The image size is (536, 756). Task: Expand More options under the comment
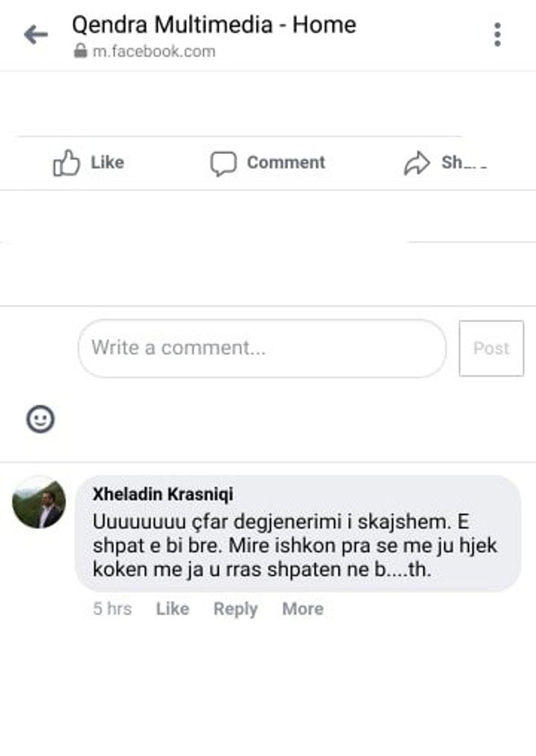click(302, 608)
